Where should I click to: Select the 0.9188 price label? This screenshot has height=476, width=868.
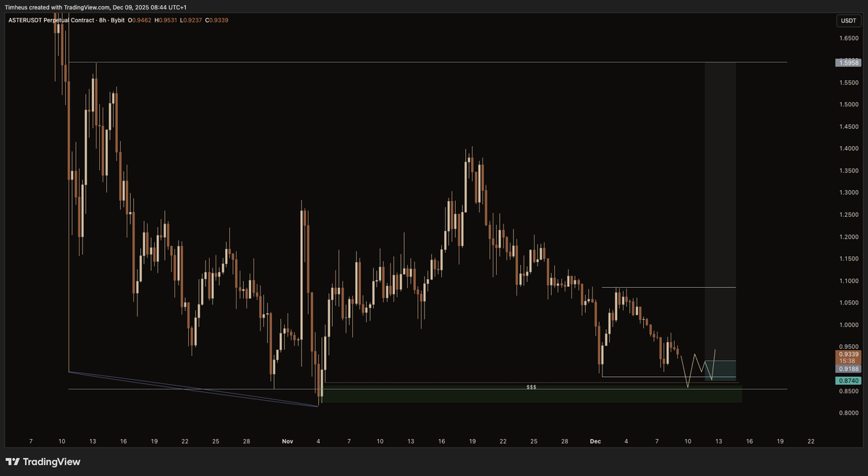(848, 368)
